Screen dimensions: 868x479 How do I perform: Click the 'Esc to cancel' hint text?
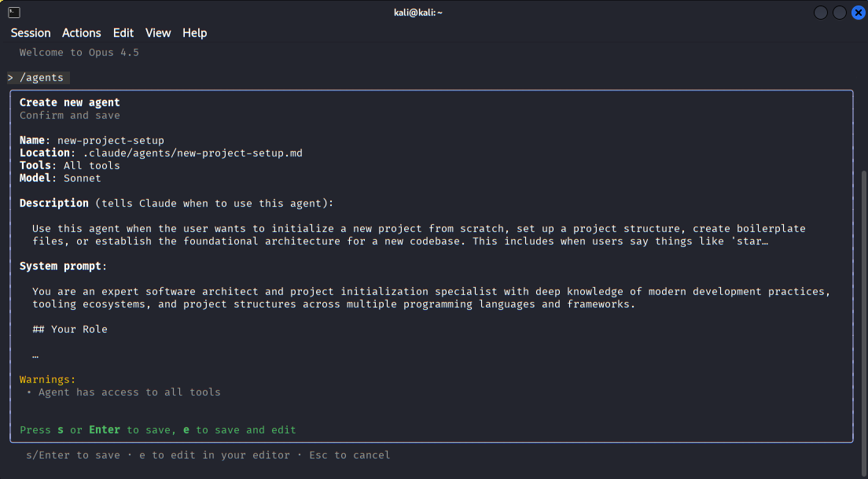coord(349,455)
